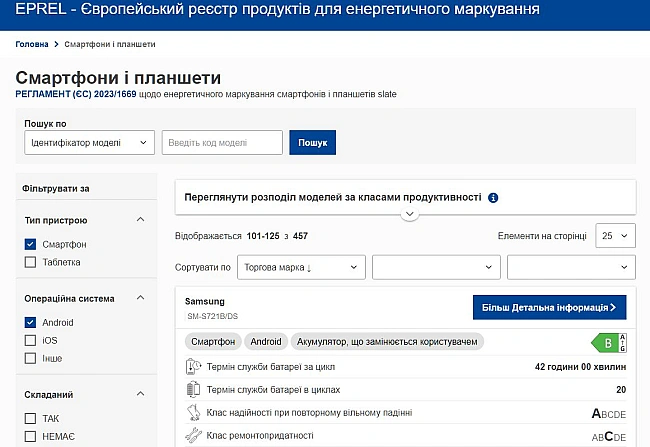Open the second empty sort dropdown
650x447 pixels.
click(436, 267)
